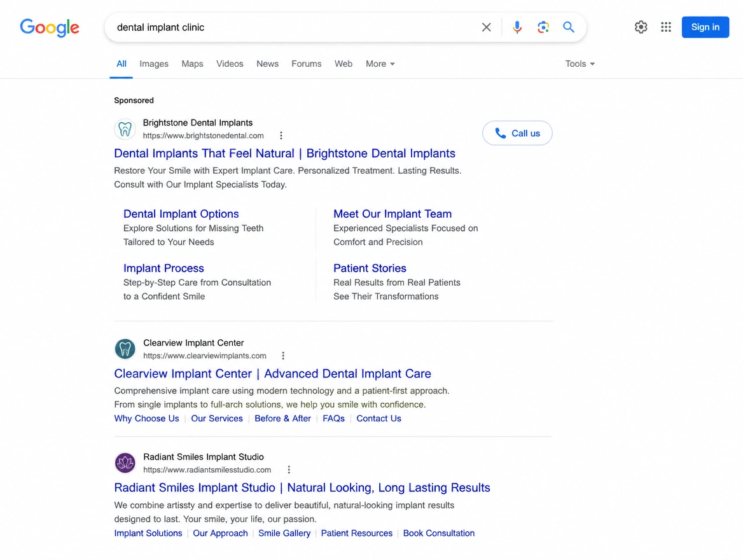This screenshot has width=743, height=560.
Task: Open Clearview result three-dot menu
Action: pyautogui.click(x=283, y=356)
